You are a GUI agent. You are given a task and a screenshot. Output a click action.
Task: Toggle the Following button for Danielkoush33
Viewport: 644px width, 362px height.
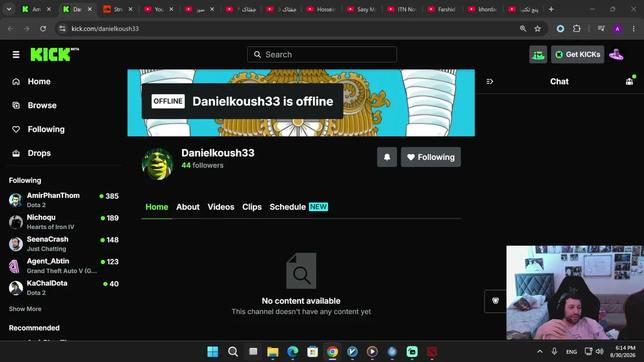[431, 157]
